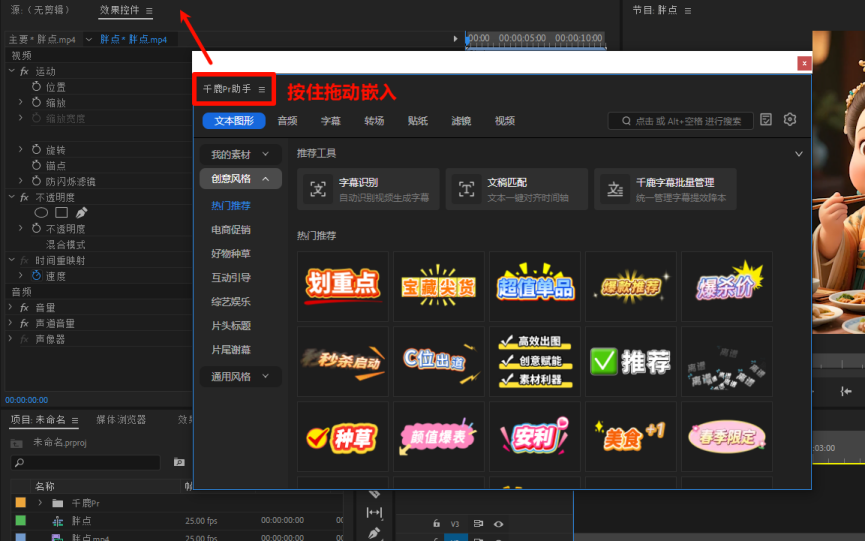Collapse the 运动 effect group
Screen dimensions: 865x541
pos(12,71)
